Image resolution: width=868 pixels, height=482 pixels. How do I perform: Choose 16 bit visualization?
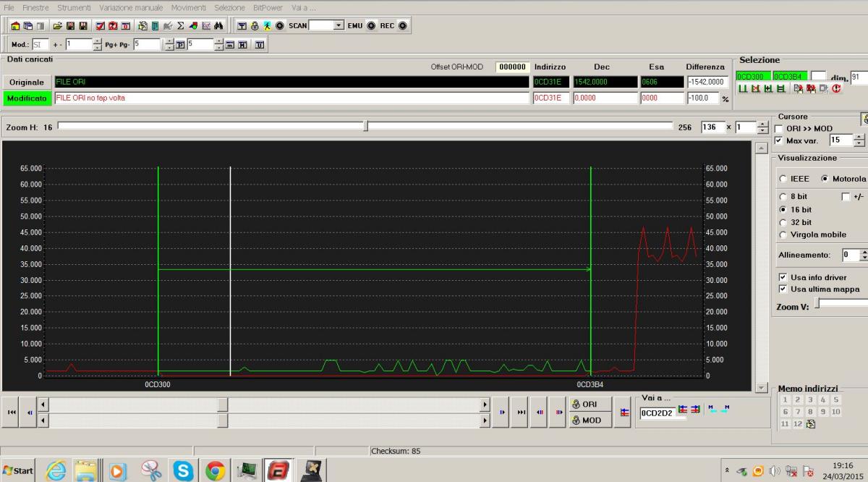pyautogui.click(x=783, y=209)
